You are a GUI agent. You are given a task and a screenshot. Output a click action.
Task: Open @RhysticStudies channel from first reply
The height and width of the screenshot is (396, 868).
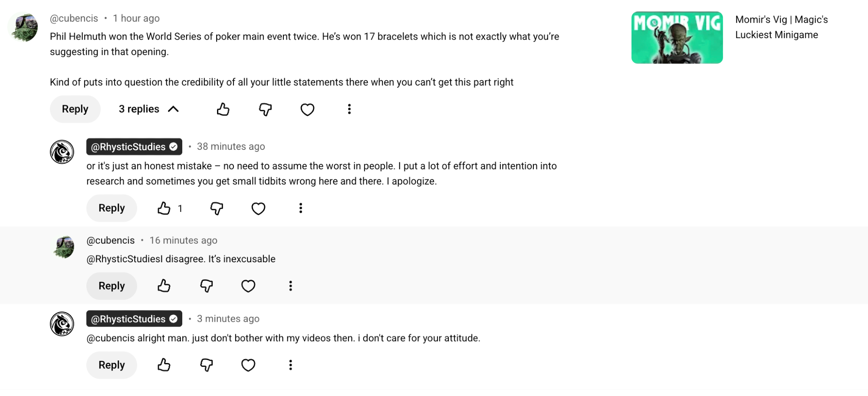[128, 147]
